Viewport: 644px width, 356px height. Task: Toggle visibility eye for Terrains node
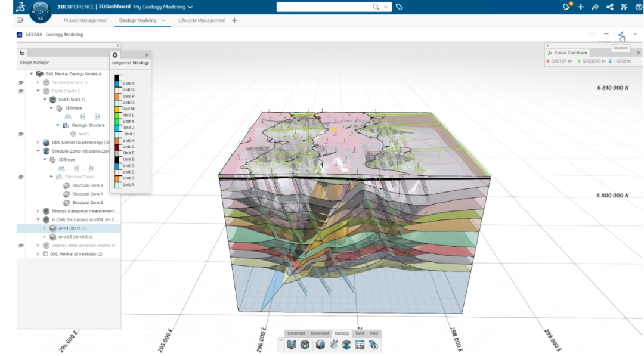tap(21, 82)
